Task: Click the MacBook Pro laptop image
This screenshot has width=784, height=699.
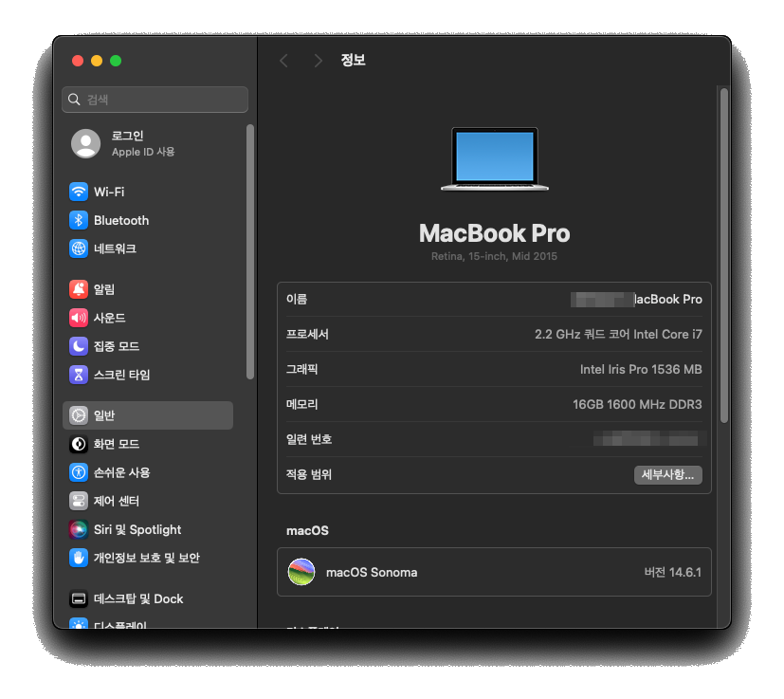Action: point(495,159)
